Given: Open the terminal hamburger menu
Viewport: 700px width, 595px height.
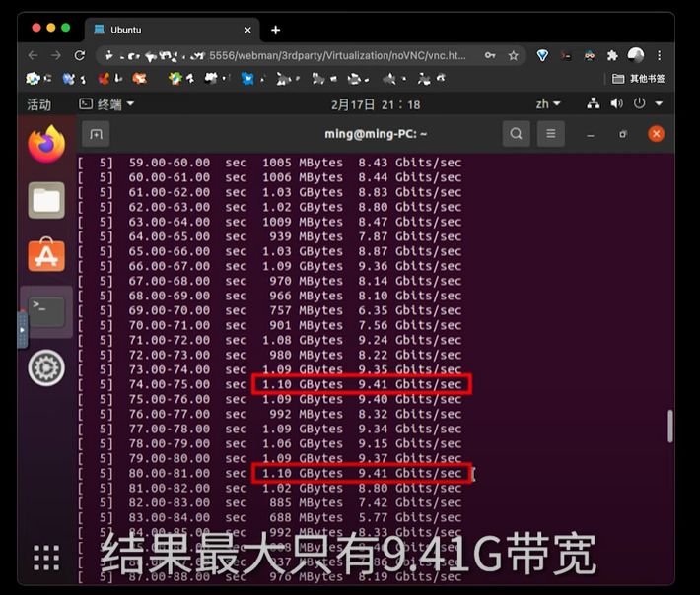Looking at the screenshot, I should [x=551, y=133].
